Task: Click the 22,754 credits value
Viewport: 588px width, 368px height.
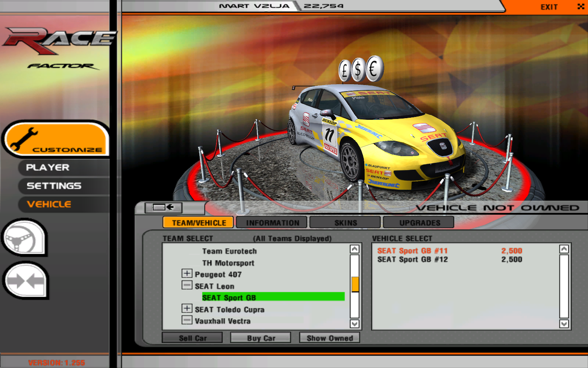Action: pyautogui.click(x=323, y=6)
